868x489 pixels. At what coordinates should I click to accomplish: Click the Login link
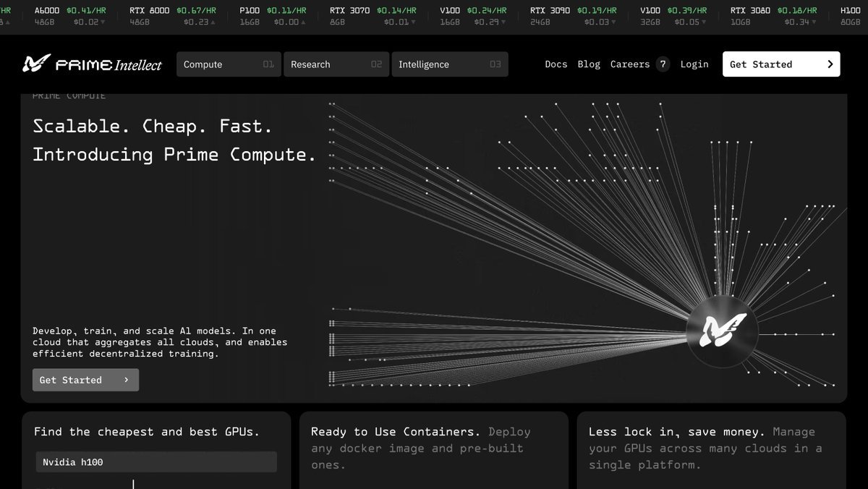coord(694,64)
